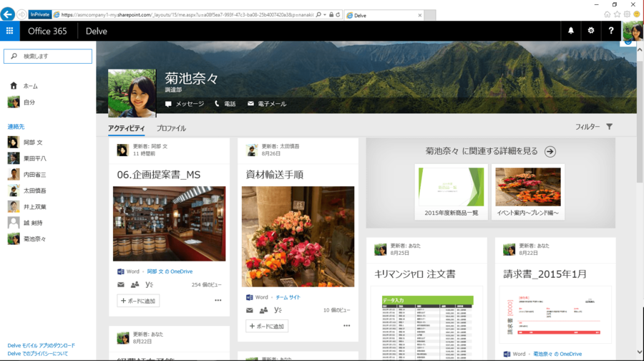Click Yammer icon on 06.企画提案書_MS card
644x361 pixels.
tap(149, 284)
